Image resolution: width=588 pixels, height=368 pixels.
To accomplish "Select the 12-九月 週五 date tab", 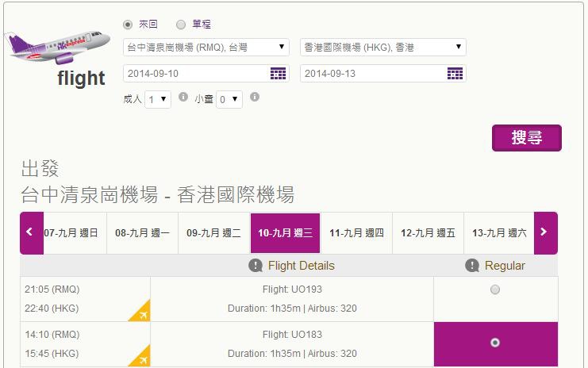I will click(429, 233).
